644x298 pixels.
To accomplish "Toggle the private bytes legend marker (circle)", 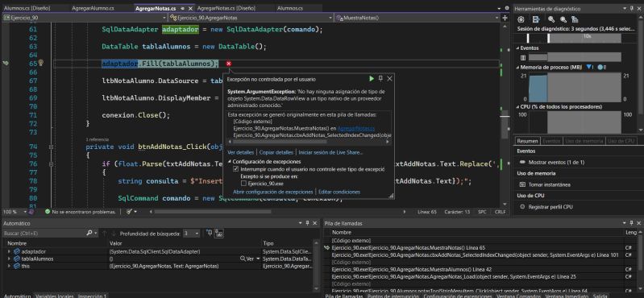I will [x=600, y=67].
